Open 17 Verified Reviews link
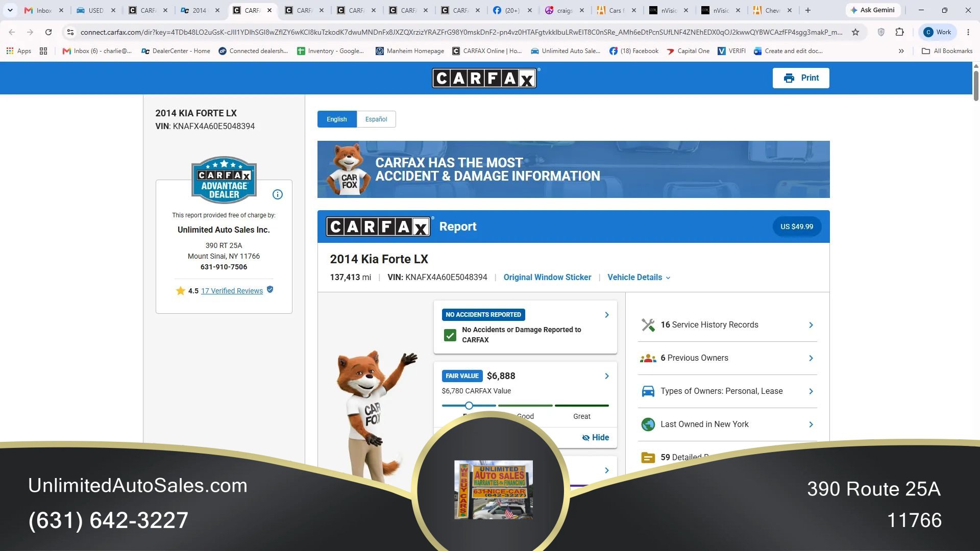 coord(232,291)
